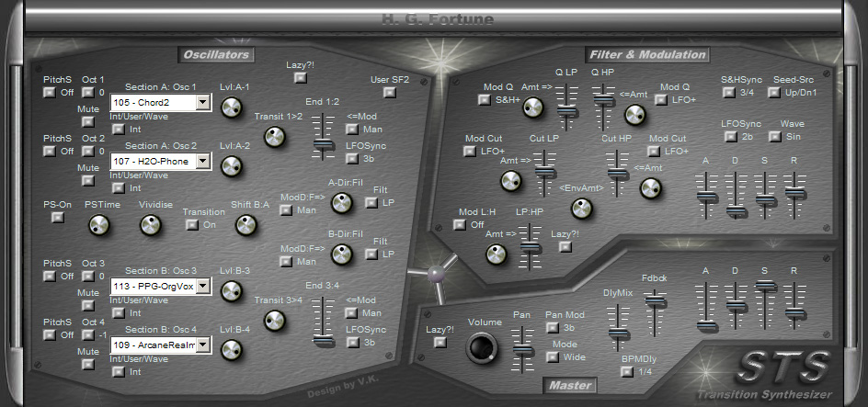The width and height of the screenshot is (868, 407).
Task: Click the master Pan slider
Action: click(522, 349)
